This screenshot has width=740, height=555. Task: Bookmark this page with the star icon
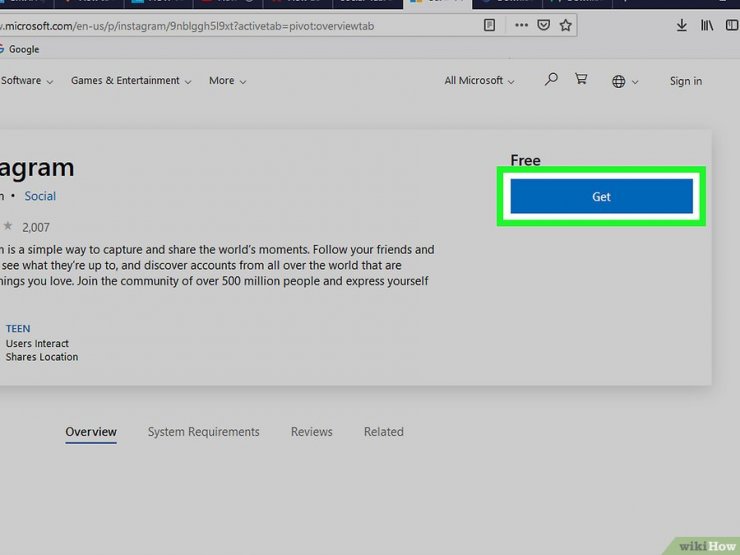click(x=565, y=25)
